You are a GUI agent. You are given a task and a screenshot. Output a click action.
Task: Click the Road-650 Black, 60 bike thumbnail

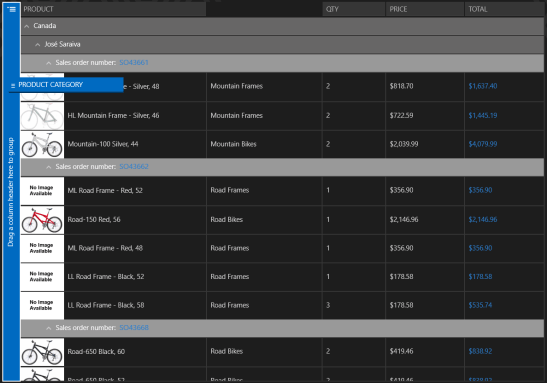tap(42, 352)
